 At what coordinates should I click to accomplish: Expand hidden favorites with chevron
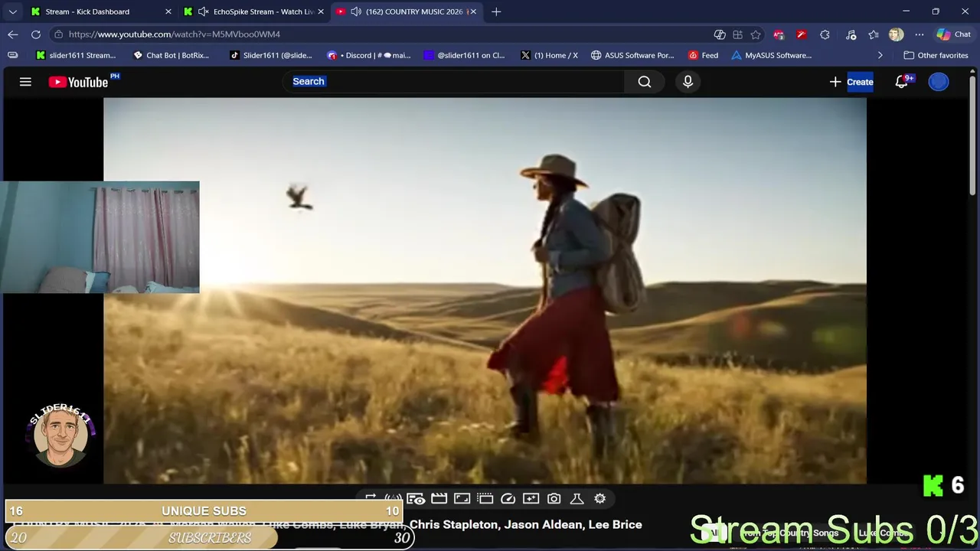[x=880, y=55]
